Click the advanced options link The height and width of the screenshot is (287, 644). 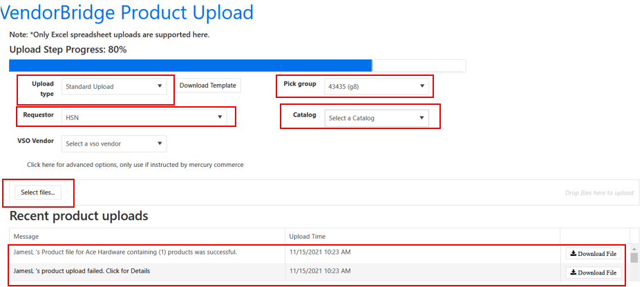pos(135,165)
